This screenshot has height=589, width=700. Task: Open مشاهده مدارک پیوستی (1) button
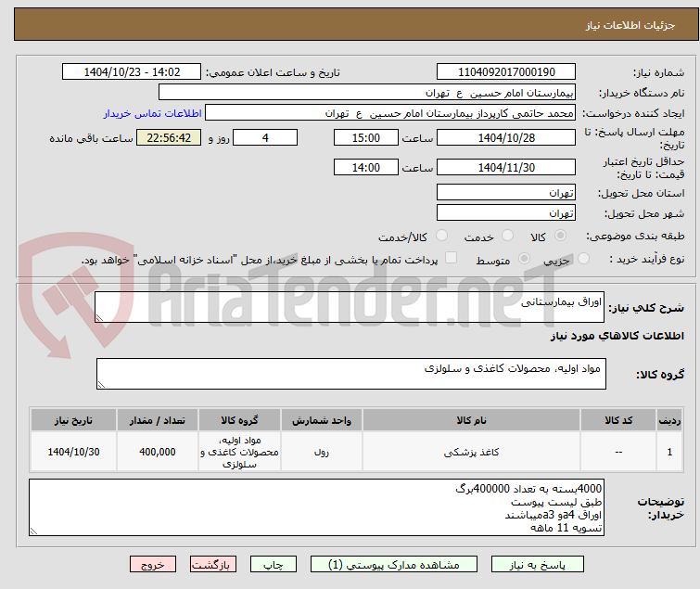tap(394, 565)
